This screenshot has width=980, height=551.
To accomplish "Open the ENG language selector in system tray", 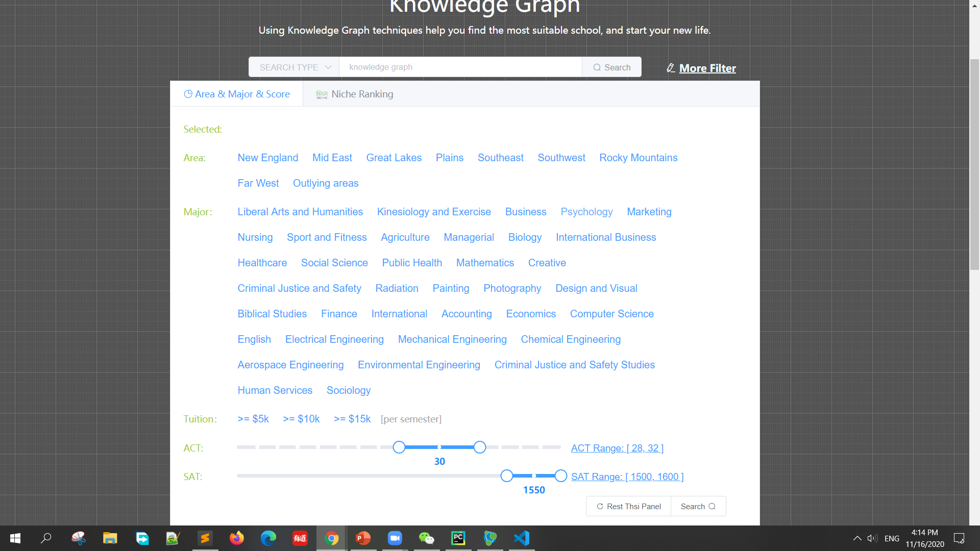I will point(892,538).
